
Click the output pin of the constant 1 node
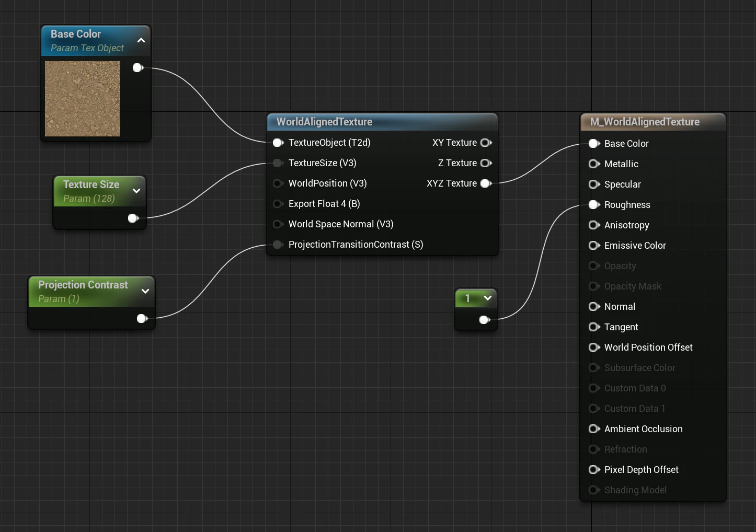485,320
